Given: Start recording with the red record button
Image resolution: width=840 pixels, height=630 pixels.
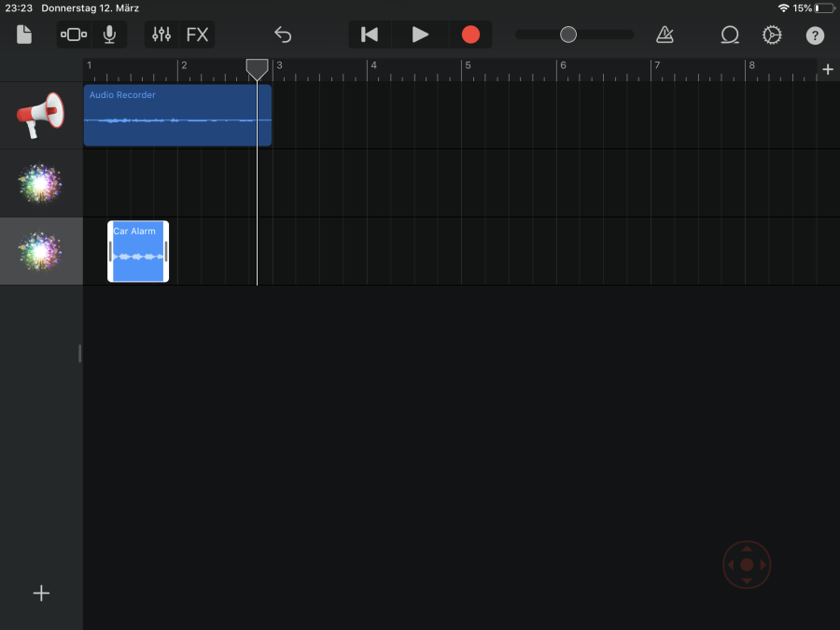Looking at the screenshot, I should [470, 35].
